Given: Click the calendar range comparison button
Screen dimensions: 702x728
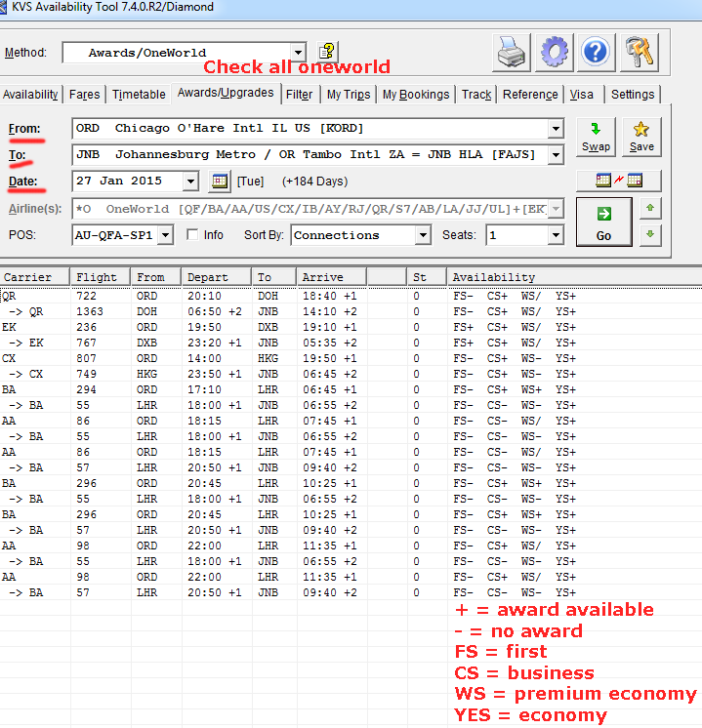Looking at the screenshot, I should [618, 181].
